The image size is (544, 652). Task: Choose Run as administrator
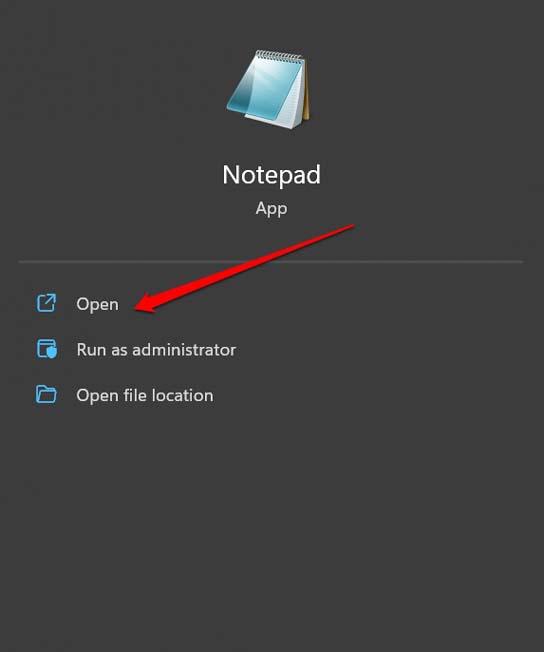156,350
